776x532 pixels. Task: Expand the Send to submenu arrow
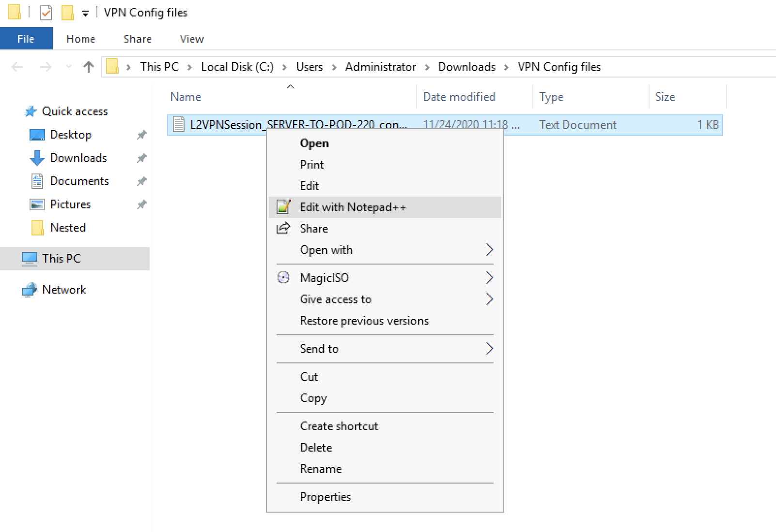tap(489, 349)
